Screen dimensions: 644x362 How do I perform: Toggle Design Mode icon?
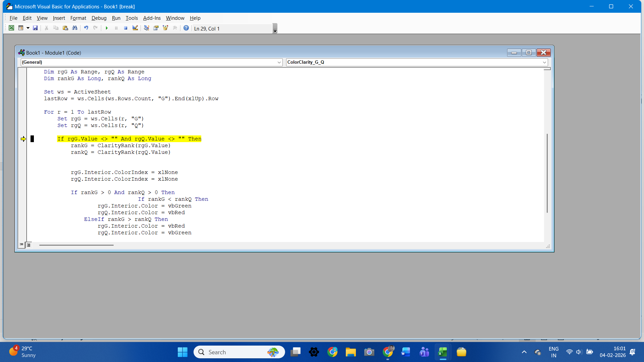[135, 28]
